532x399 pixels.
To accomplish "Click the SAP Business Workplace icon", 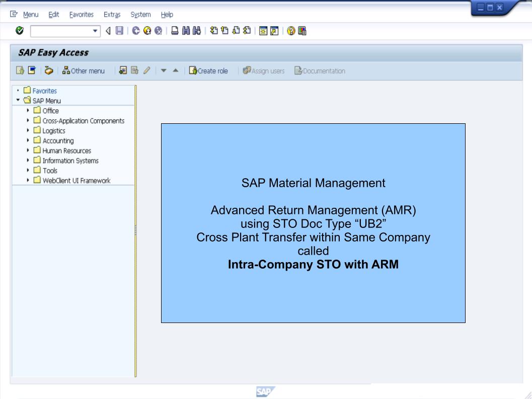I will tap(49, 70).
